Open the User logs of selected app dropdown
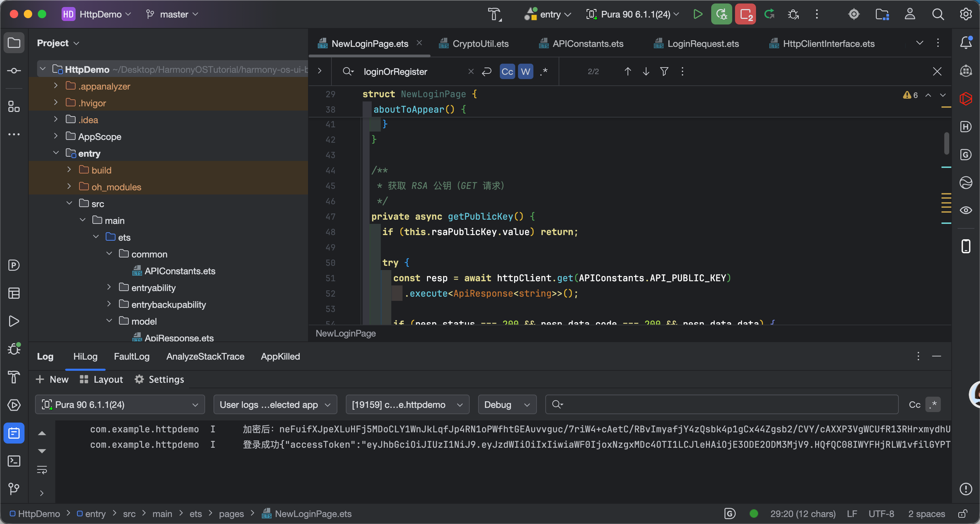 click(x=275, y=405)
